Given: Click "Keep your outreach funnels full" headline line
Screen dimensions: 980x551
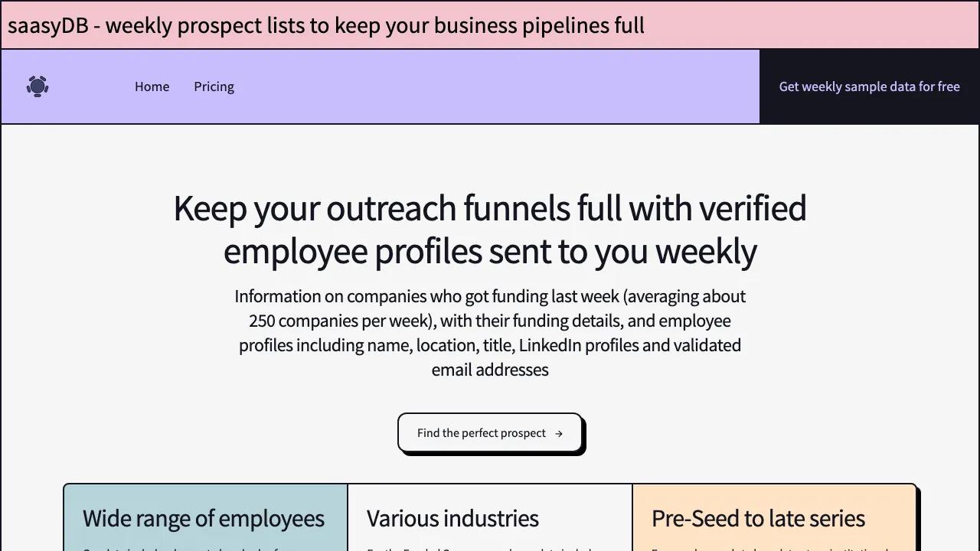Looking at the screenshot, I should [490, 208].
